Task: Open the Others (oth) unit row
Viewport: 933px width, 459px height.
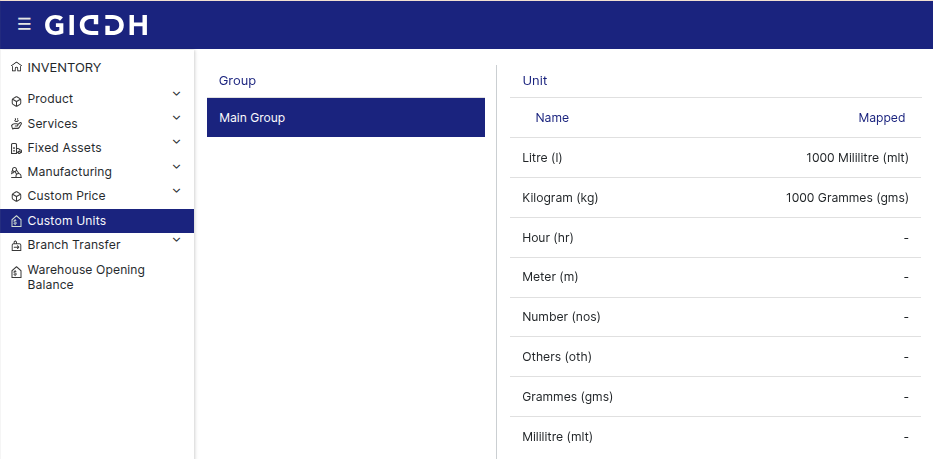Action: tap(715, 357)
